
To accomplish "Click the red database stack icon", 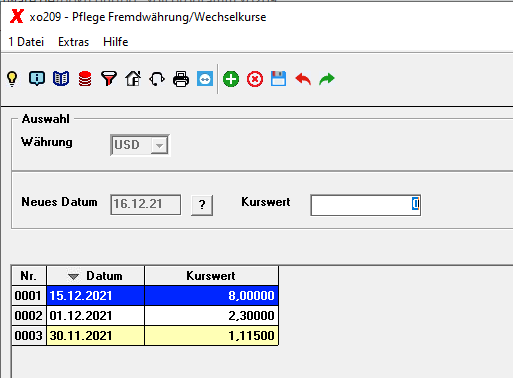I will click(85, 79).
